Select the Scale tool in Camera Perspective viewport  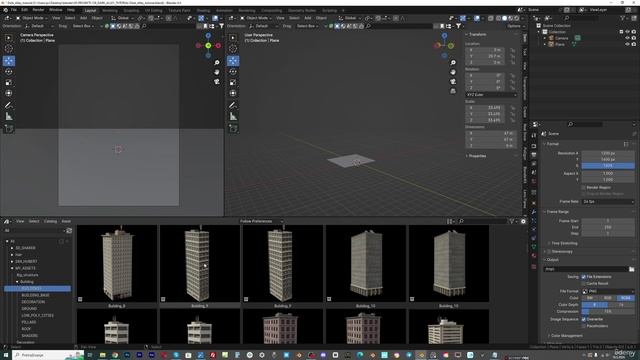pyautogui.click(x=9, y=82)
